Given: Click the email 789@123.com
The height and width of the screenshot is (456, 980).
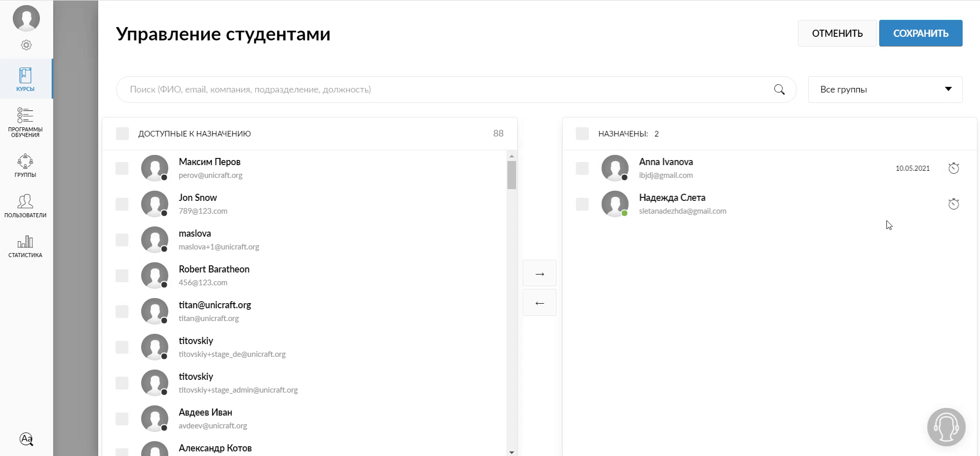Looking at the screenshot, I should (x=203, y=211).
